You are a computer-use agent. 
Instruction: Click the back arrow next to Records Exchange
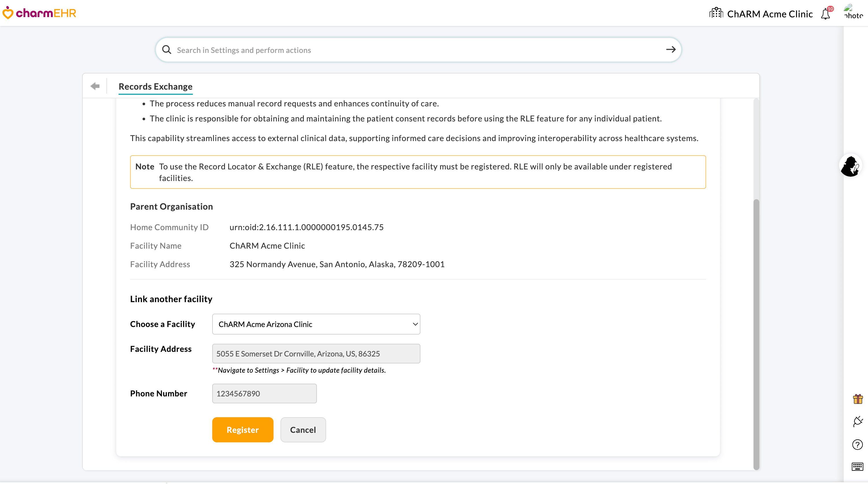(95, 86)
